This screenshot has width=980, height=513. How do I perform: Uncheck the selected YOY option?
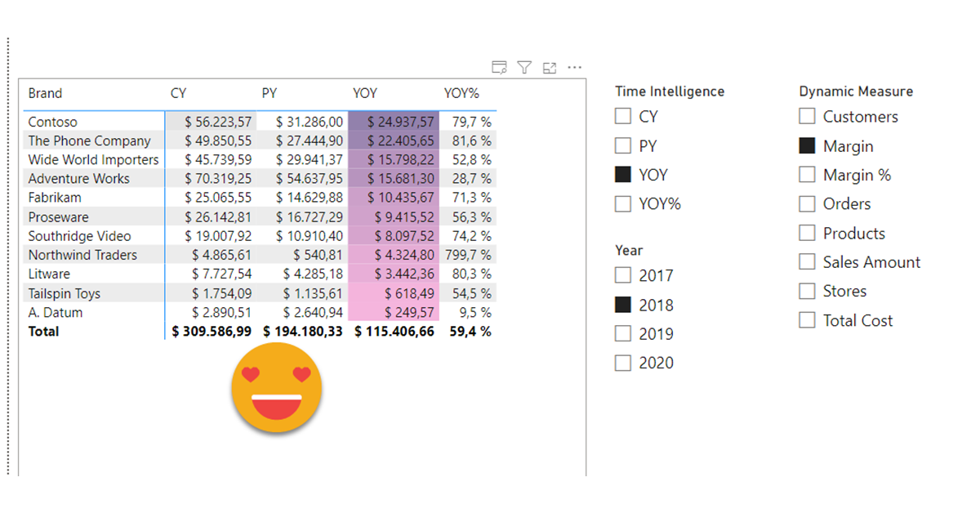pyautogui.click(x=622, y=174)
